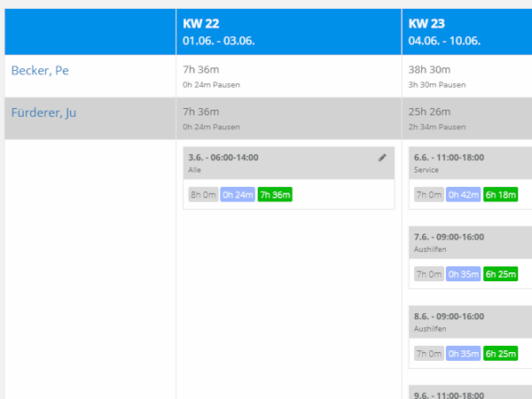
Task: Click green 7h 36m badge on 3.6. shift
Action: [275, 195]
